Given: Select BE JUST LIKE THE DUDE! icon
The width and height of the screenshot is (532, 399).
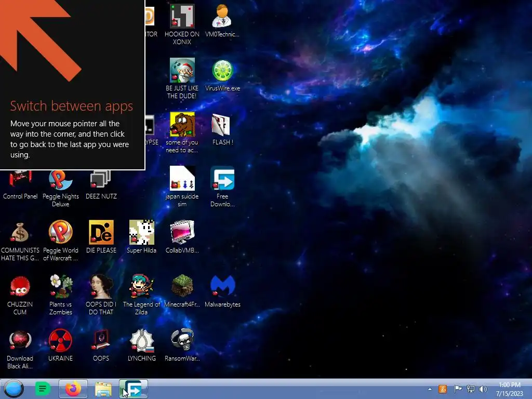Looking at the screenshot, I should pos(182,70).
